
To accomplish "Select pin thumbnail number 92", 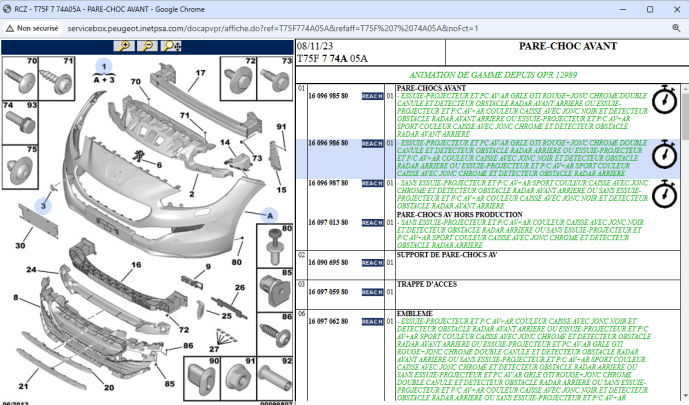I will [x=275, y=378].
